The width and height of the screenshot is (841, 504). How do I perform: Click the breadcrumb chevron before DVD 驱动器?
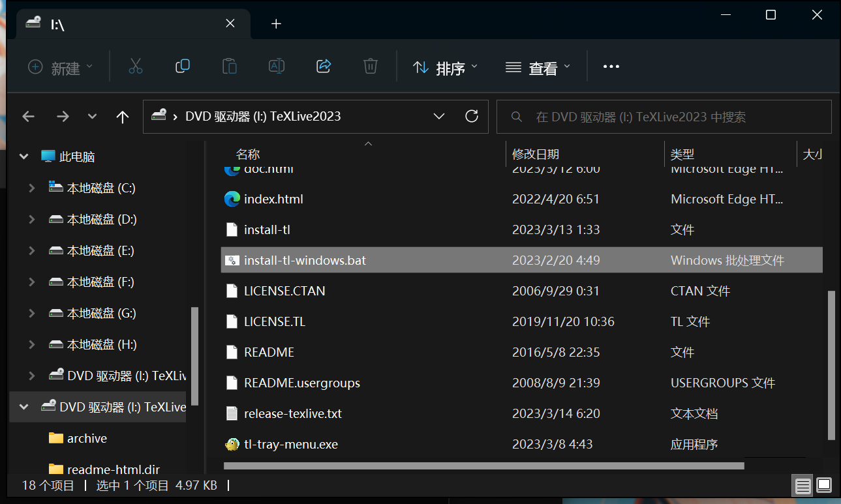point(176,117)
